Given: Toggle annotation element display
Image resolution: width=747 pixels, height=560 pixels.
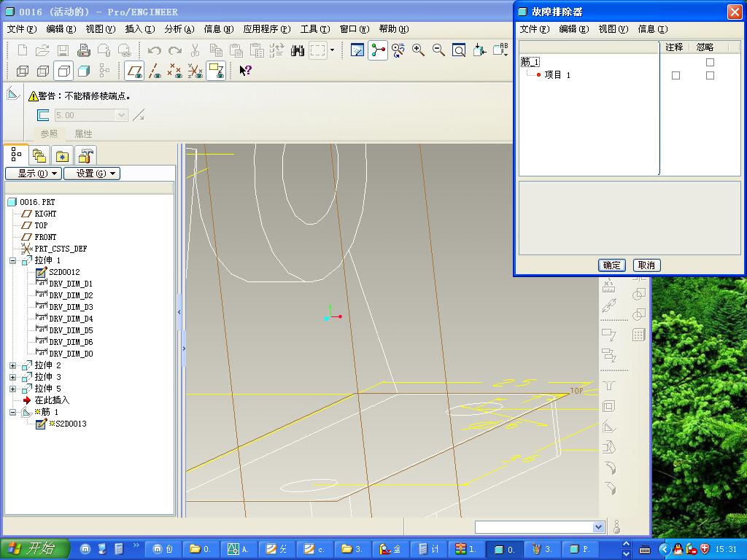Looking at the screenshot, I should pyautogui.click(x=216, y=71).
